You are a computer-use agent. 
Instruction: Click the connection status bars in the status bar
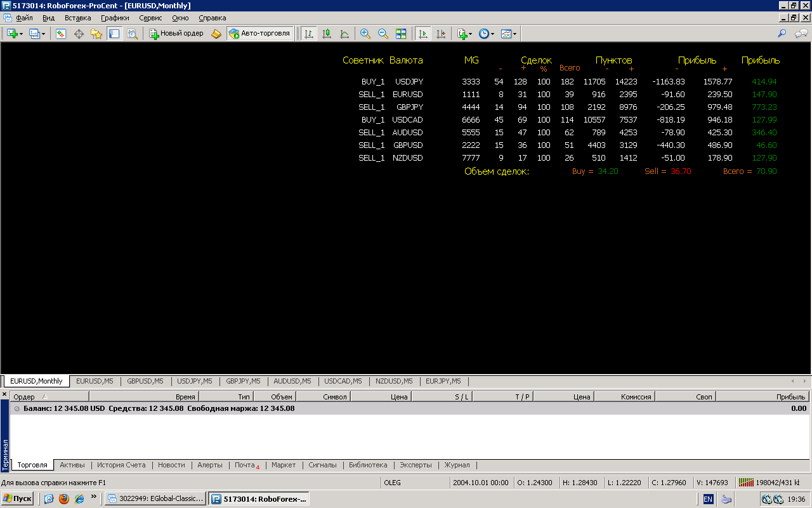747,483
